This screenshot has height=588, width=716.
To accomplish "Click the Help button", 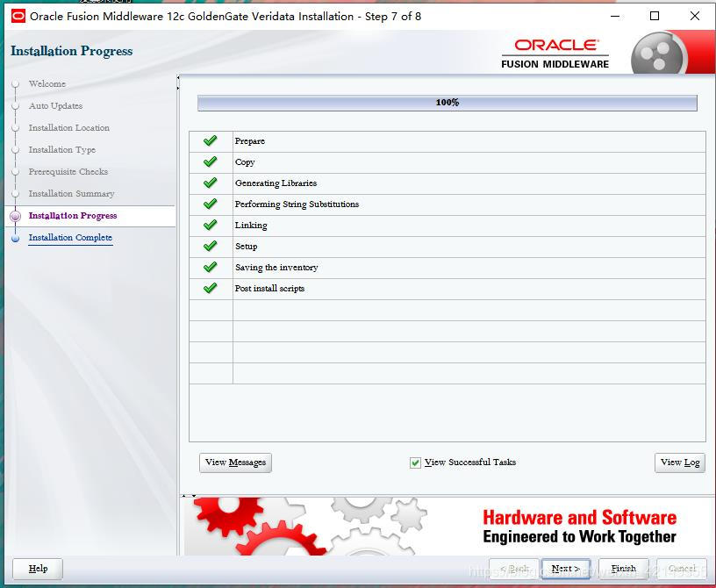I will click(38, 569).
